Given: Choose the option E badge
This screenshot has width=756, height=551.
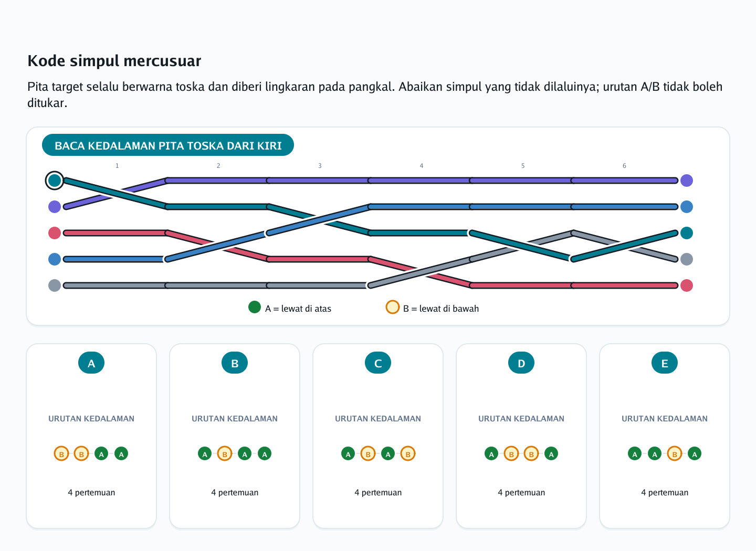Looking at the screenshot, I should pyautogui.click(x=665, y=363).
